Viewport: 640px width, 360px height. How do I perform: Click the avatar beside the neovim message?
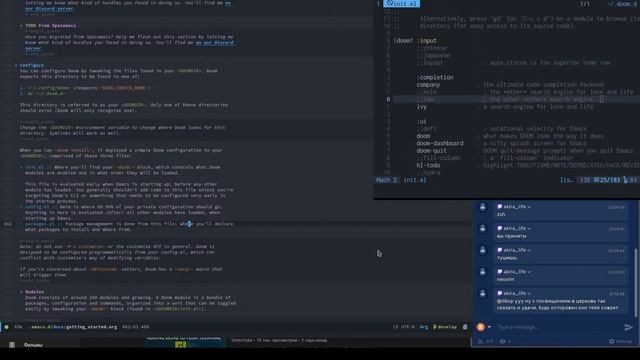point(482,272)
